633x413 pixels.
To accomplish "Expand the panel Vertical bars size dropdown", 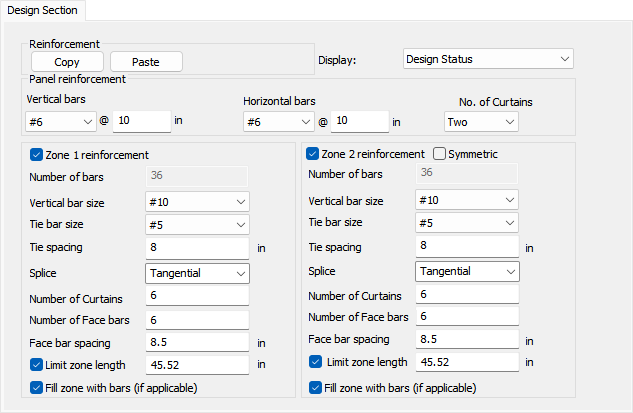I will tap(60, 121).
